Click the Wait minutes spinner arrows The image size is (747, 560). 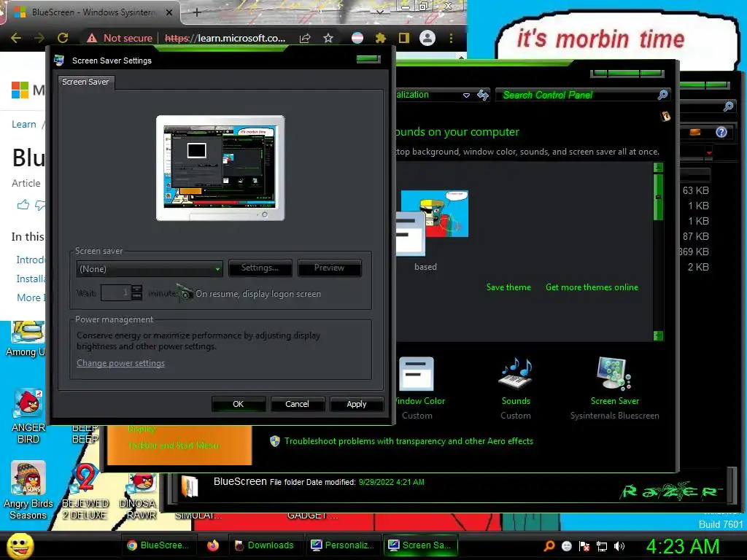pos(136,292)
